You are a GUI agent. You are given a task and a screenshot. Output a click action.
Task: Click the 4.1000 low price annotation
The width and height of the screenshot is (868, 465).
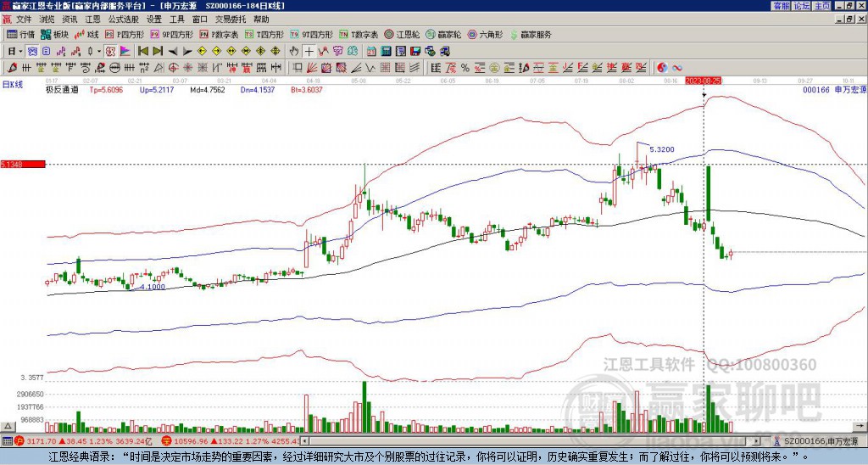click(x=151, y=287)
